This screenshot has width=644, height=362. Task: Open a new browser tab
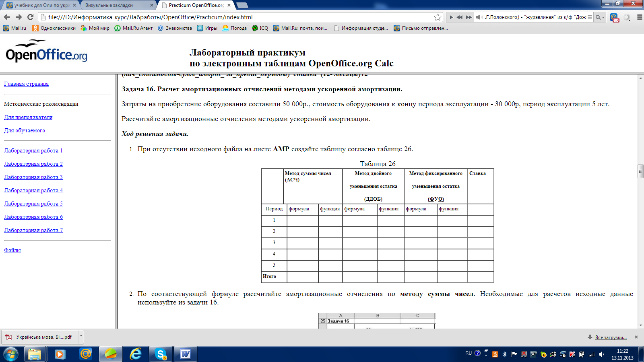(242, 5)
